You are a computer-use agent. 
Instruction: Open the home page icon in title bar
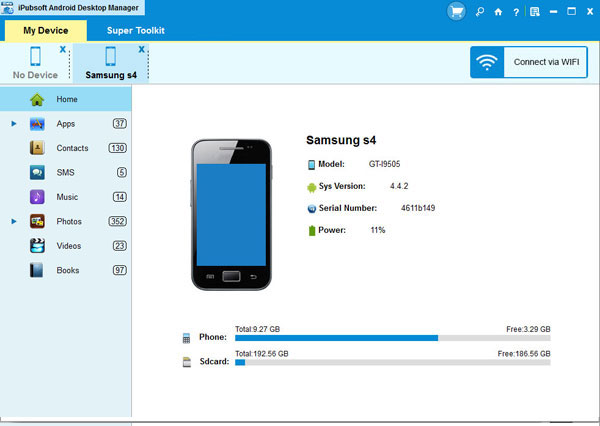[x=498, y=12]
